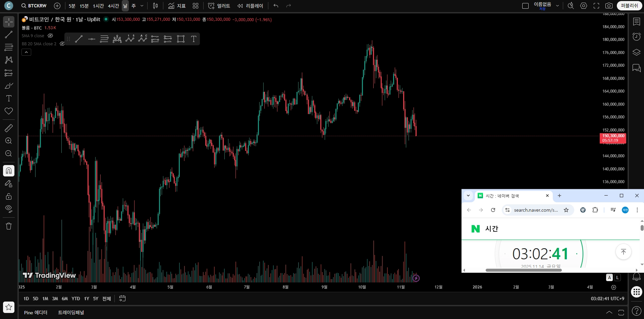
Task: Select the 날 daily timeframe
Action: [125, 6]
